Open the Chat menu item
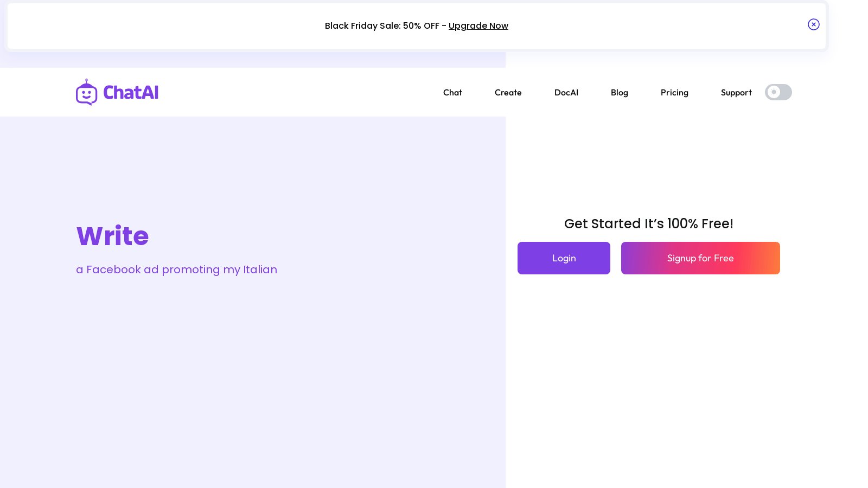This screenshot has width=868, height=488. pos(452,93)
